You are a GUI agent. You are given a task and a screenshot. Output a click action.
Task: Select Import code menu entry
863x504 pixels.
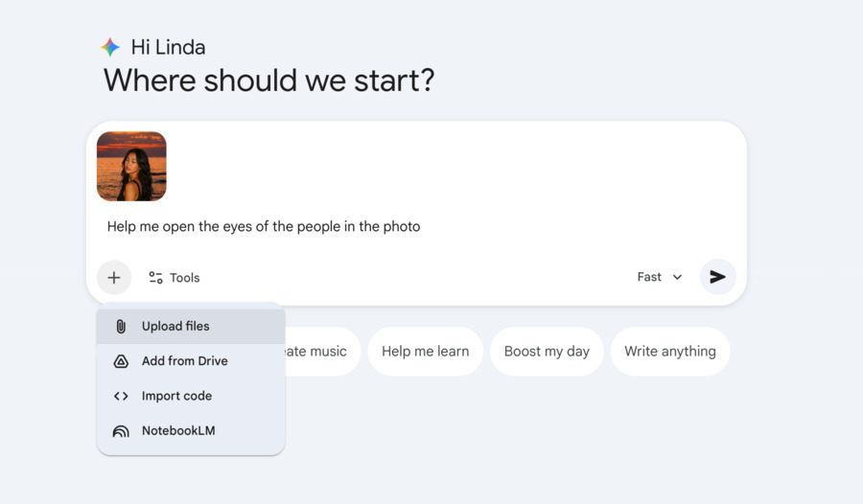(x=176, y=396)
